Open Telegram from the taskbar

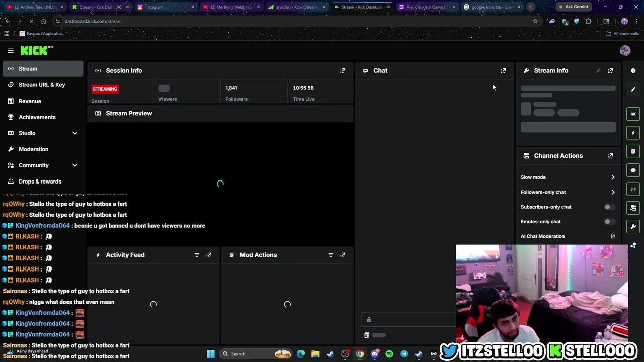[x=404, y=354]
